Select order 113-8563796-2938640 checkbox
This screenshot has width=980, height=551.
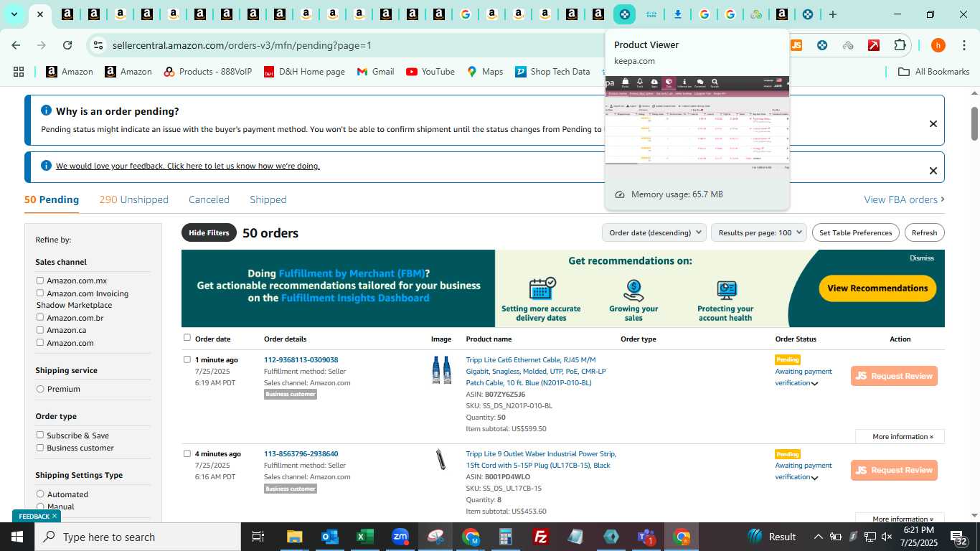tap(187, 453)
